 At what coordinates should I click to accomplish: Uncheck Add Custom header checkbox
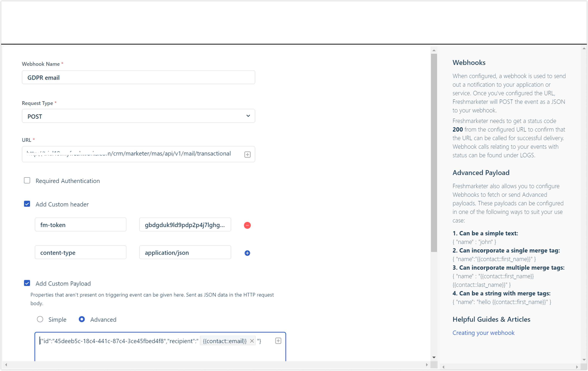click(x=27, y=204)
